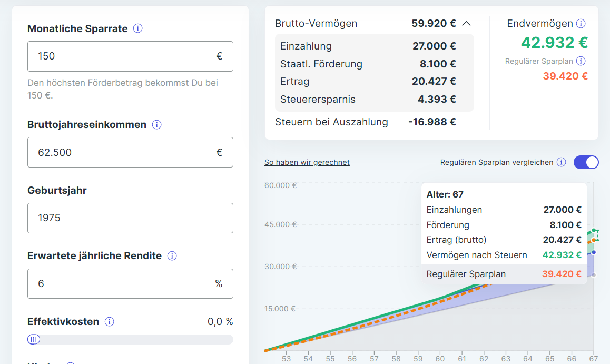Open info icon for Erwartete jährliche Rendite
The height and width of the screenshot is (364, 610).
[172, 256]
